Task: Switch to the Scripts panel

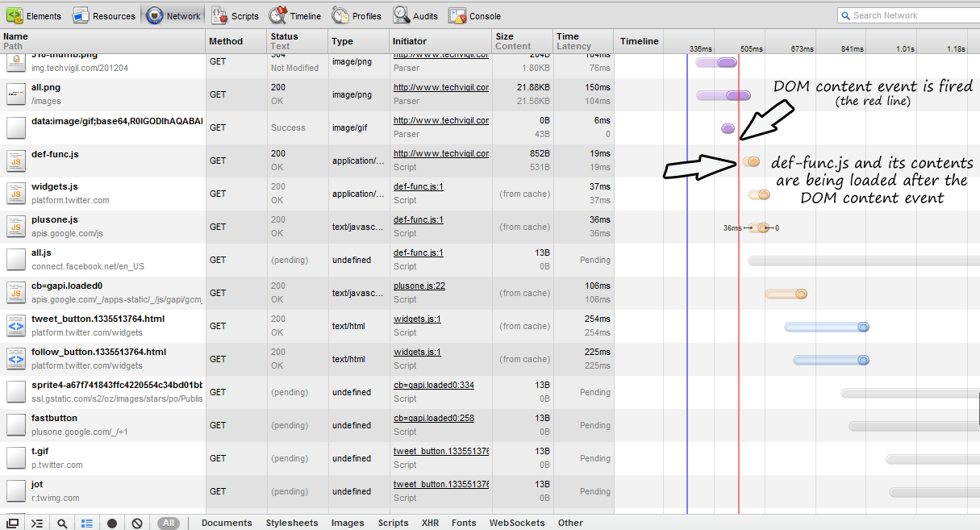Action: 235,15
